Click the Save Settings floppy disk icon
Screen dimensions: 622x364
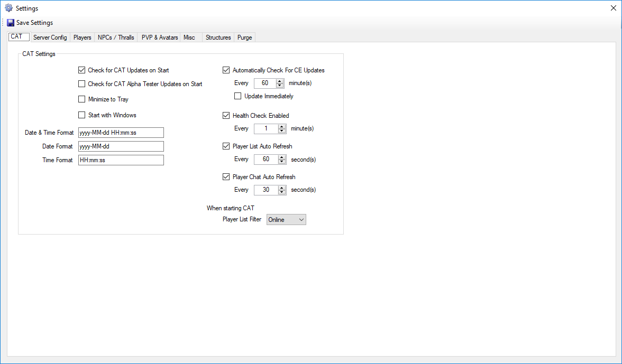click(11, 23)
